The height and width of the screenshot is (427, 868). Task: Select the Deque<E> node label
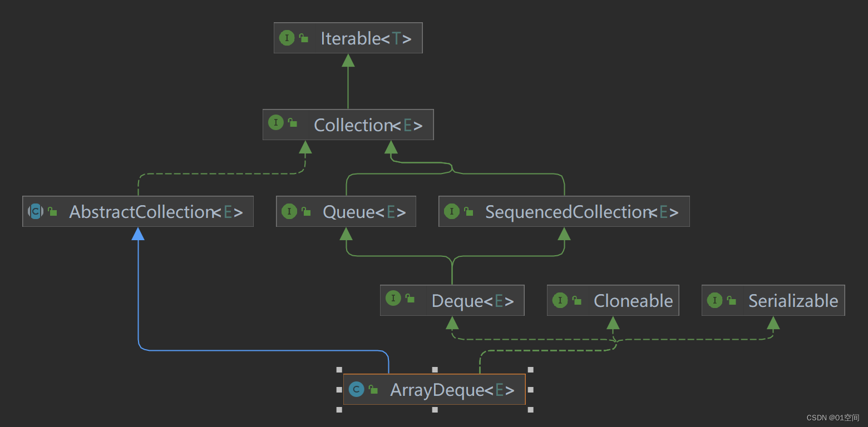coord(473,301)
